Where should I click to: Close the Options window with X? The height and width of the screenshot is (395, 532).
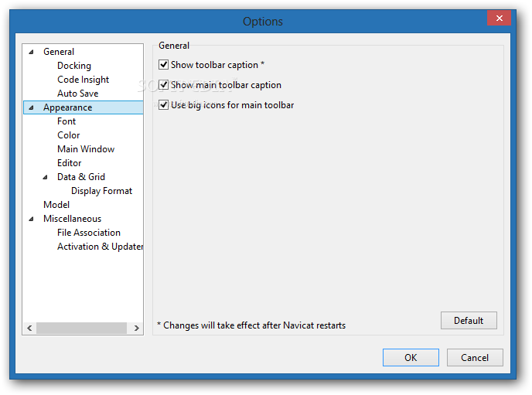(499, 18)
